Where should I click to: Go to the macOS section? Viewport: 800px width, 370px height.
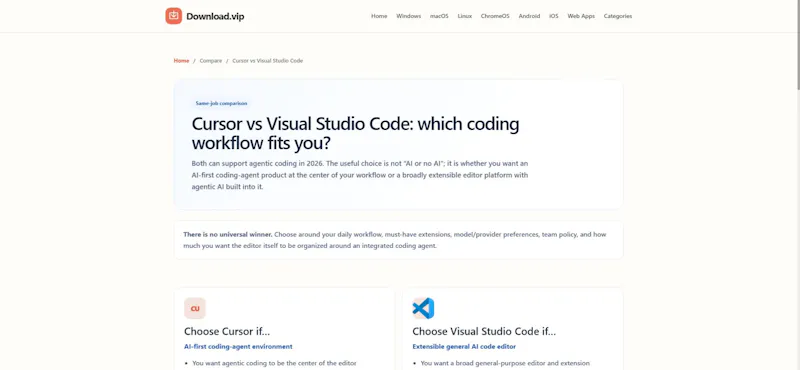click(439, 16)
